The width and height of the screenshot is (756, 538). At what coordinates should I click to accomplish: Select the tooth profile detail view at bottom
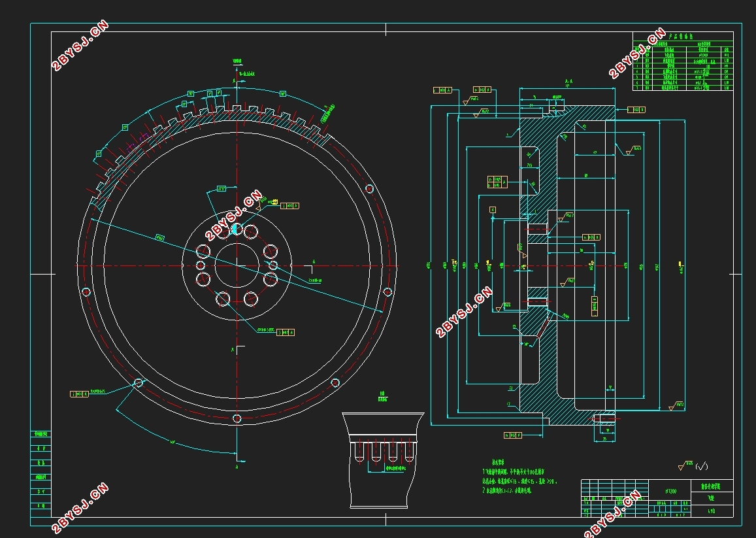pos(382,460)
